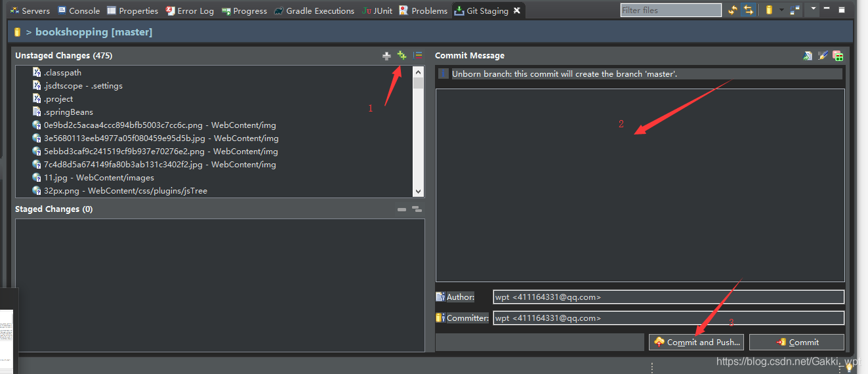This screenshot has height=374, width=868.
Task: Click the yellow repository switch icon
Action: click(x=769, y=10)
